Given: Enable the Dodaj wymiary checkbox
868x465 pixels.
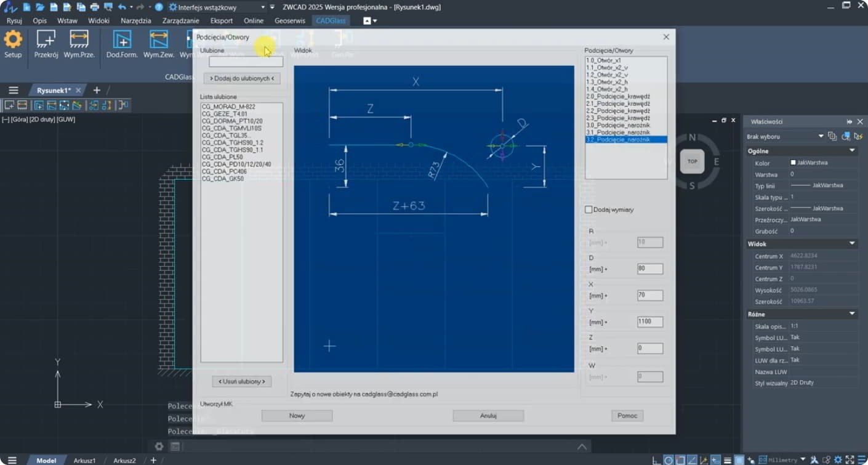Looking at the screenshot, I should [x=589, y=210].
